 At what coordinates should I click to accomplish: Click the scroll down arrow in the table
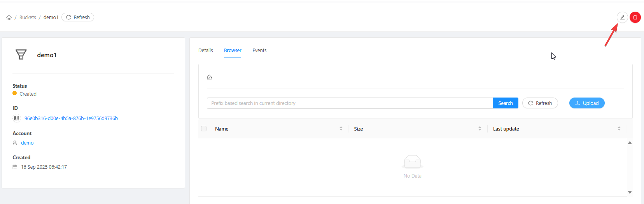pyautogui.click(x=630, y=192)
